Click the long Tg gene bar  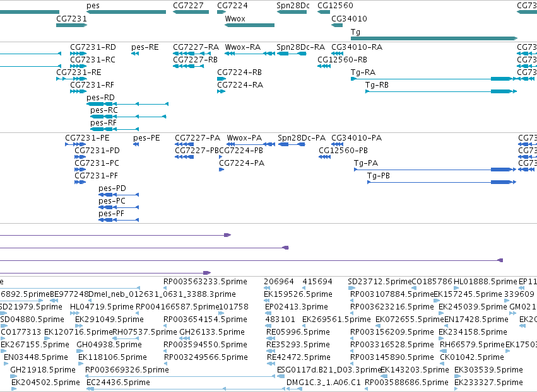tap(434, 38)
